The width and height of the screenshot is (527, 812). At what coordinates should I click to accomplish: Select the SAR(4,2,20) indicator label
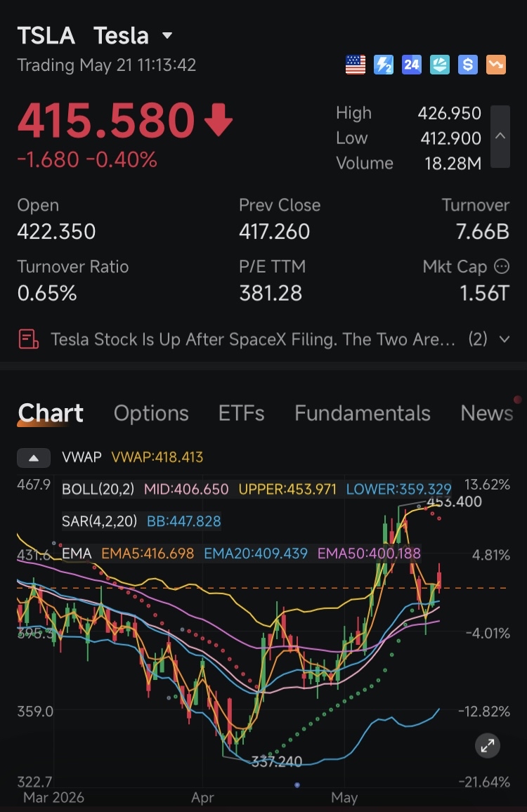[100, 521]
